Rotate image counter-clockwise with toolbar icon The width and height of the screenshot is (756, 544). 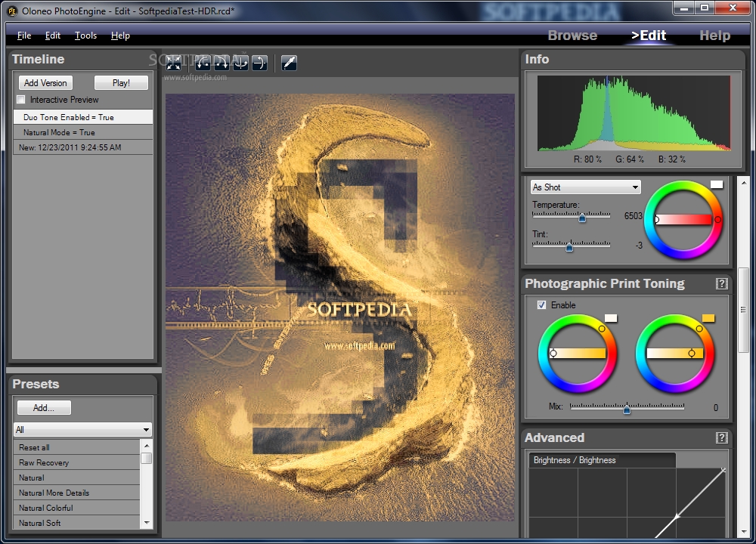click(203, 63)
